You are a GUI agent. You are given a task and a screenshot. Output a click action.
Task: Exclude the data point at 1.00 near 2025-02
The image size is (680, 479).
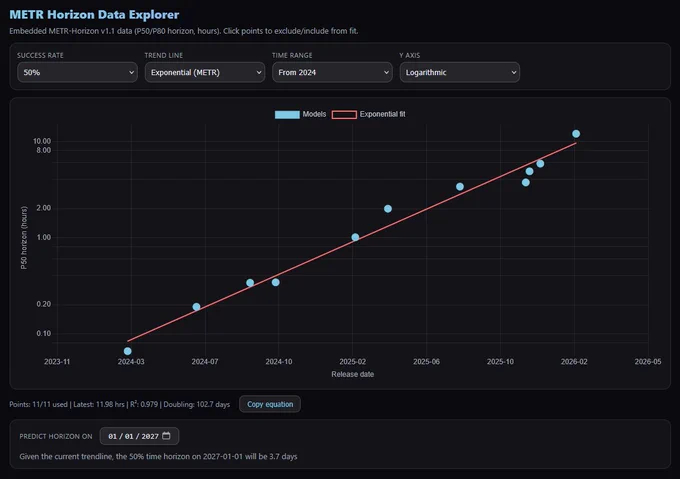pos(355,237)
